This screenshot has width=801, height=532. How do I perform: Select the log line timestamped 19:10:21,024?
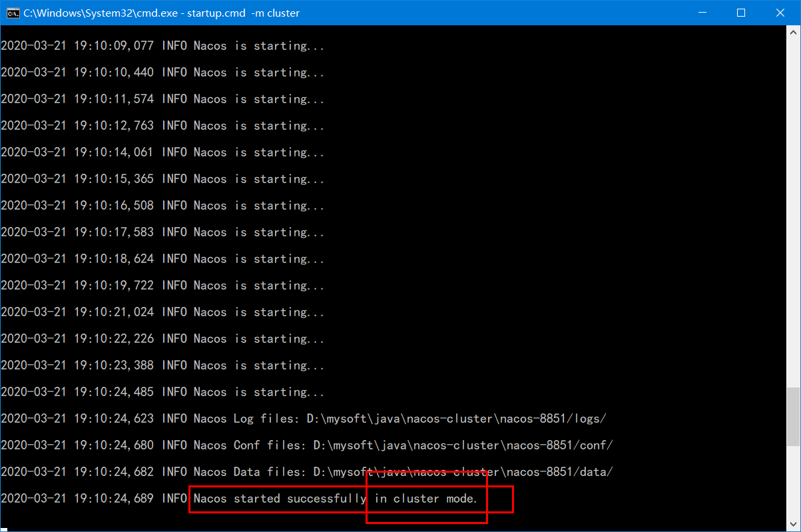click(x=162, y=312)
